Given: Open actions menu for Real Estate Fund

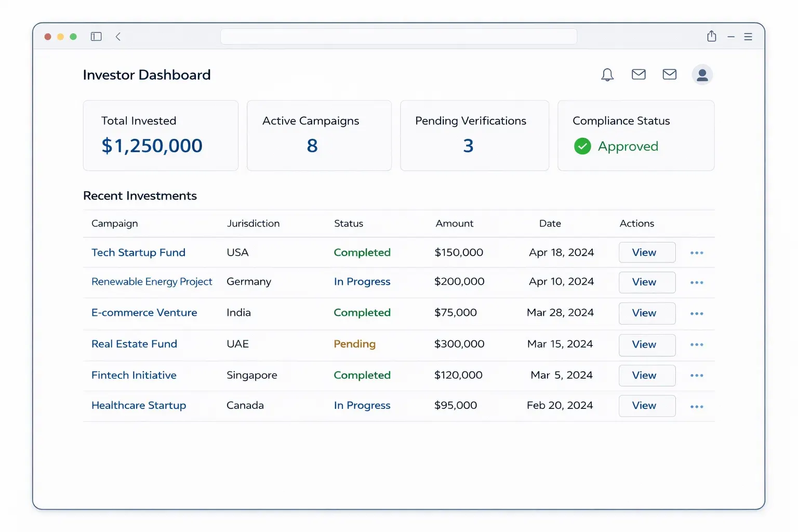Looking at the screenshot, I should (x=697, y=344).
